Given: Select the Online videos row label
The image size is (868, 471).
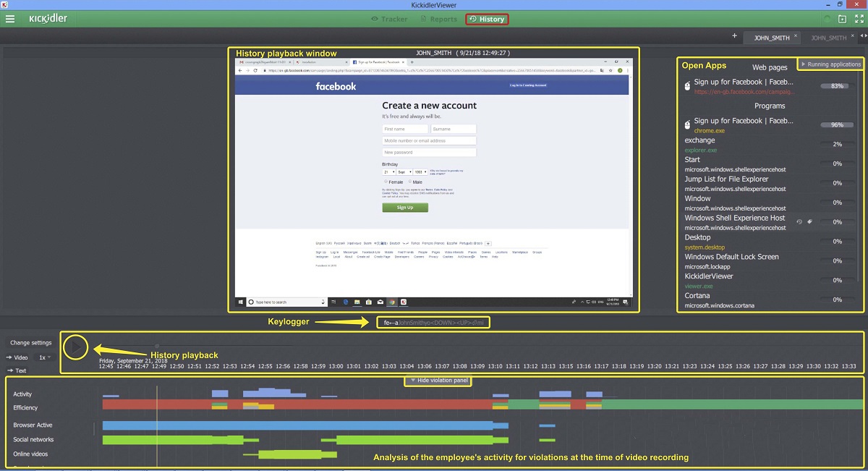Looking at the screenshot, I should tap(31, 454).
